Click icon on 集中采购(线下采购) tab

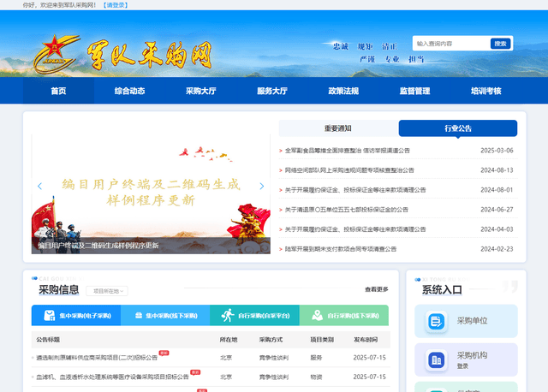tap(137, 316)
